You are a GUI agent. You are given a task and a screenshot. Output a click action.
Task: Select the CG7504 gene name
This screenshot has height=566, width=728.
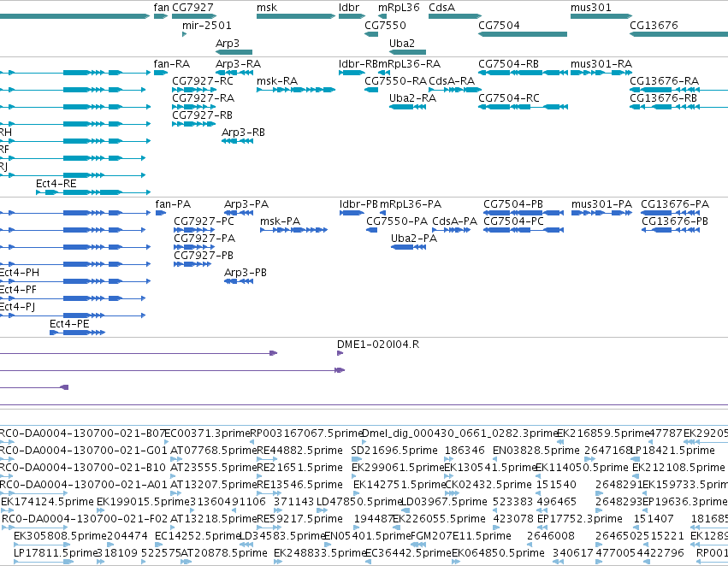tap(499, 25)
